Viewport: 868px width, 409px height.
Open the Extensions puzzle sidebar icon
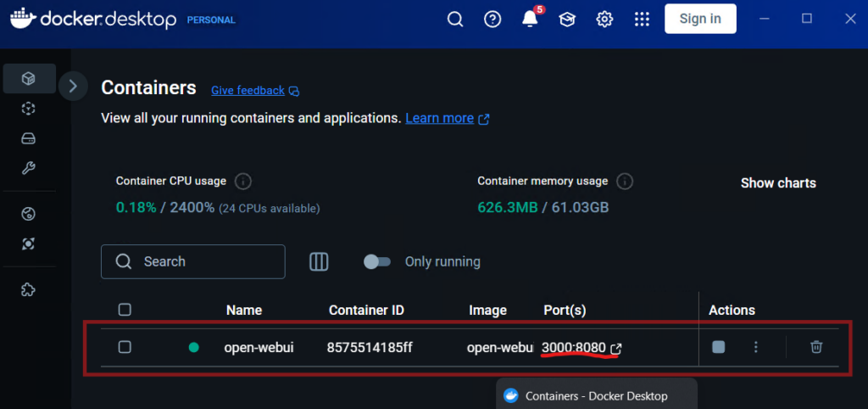coord(28,289)
